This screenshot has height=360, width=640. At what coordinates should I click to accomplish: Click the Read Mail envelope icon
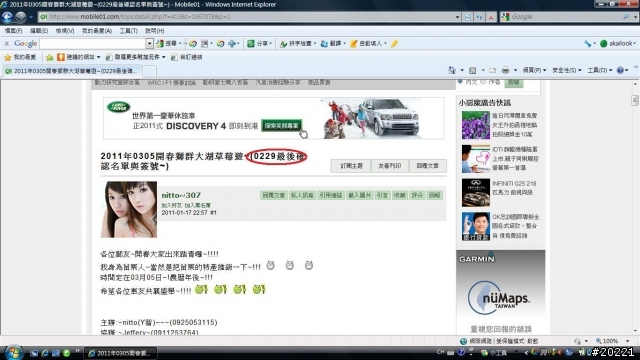(493, 70)
